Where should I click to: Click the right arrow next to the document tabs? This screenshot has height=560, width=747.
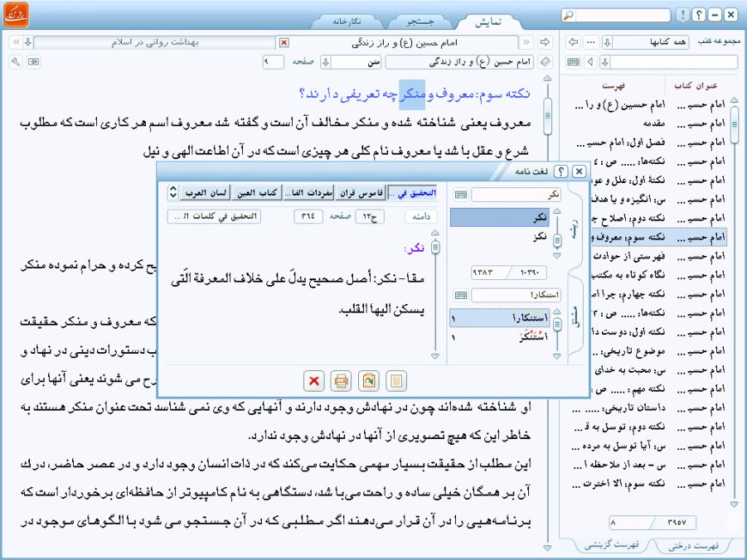pyautogui.click(x=545, y=42)
